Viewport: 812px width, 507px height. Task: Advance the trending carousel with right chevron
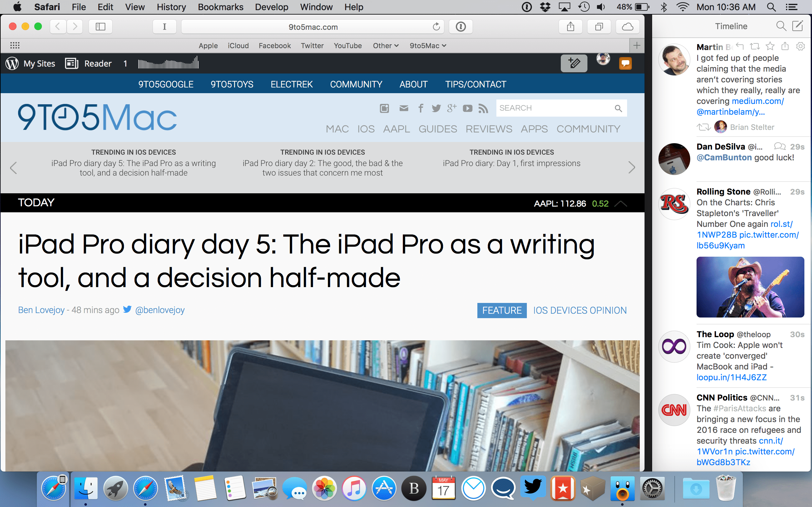pos(632,167)
